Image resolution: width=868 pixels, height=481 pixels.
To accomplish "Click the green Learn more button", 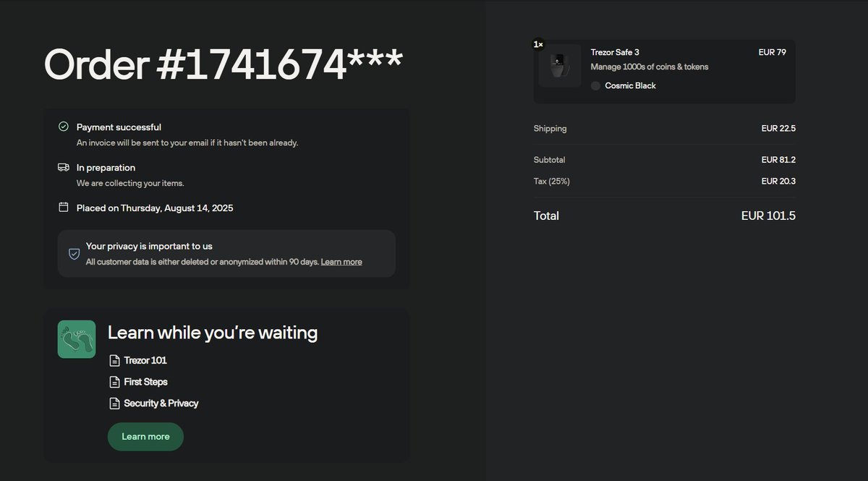I will (145, 437).
